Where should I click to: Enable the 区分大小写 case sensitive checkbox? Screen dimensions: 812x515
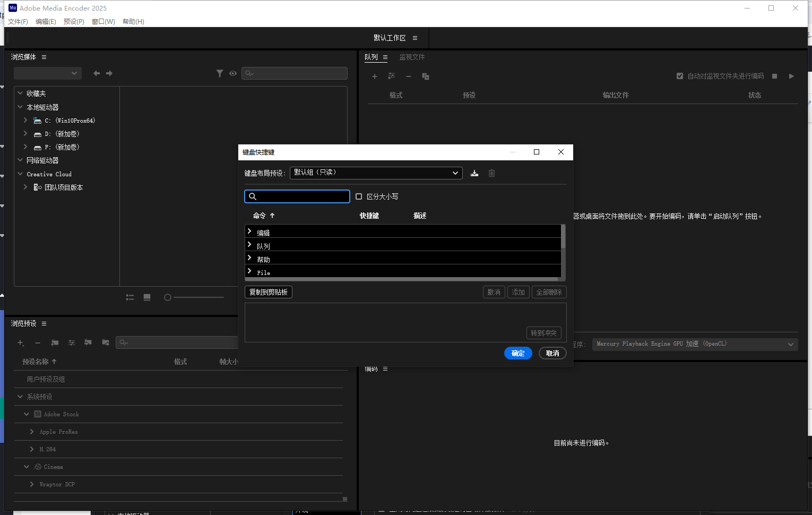coord(359,196)
